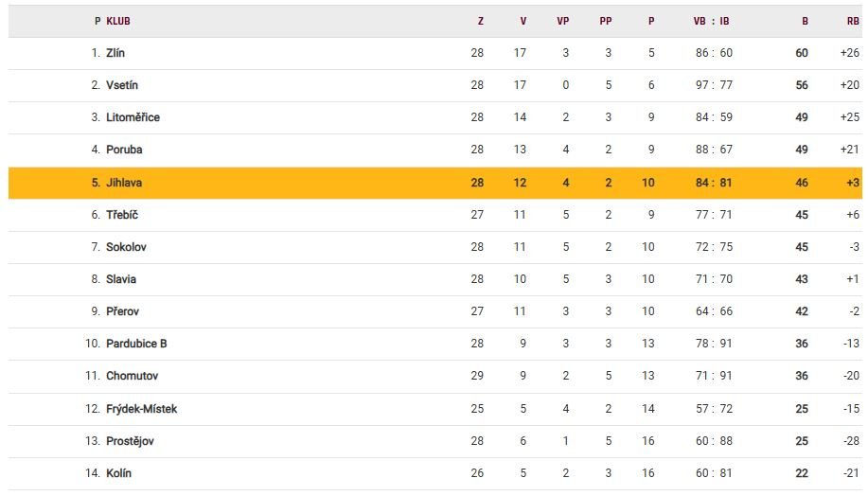Click the KLUB column header
Image resolution: width=868 pixels, height=496 pixels.
pyautogui.click(x=118, y=21)
